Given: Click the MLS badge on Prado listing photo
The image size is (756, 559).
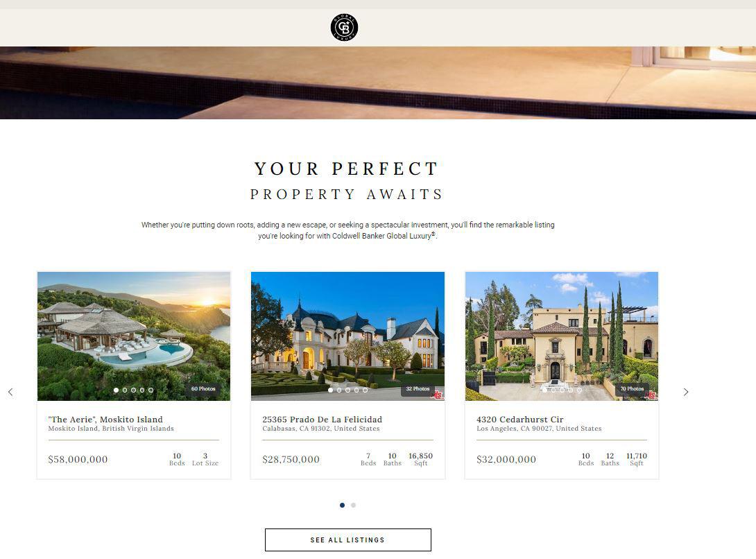Looking at the screenshot, I should coord(438,395).
